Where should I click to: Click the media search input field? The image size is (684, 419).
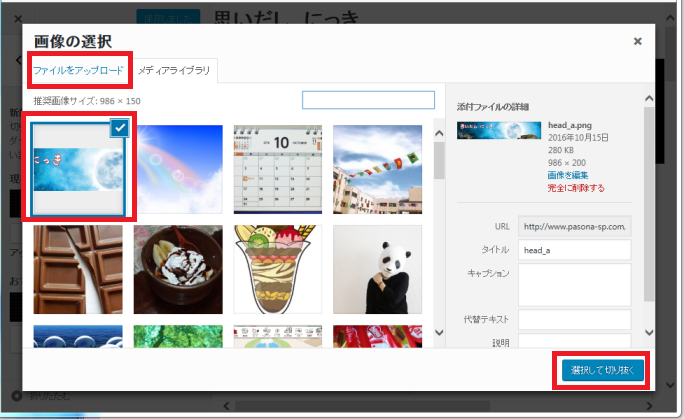[368, 100]
